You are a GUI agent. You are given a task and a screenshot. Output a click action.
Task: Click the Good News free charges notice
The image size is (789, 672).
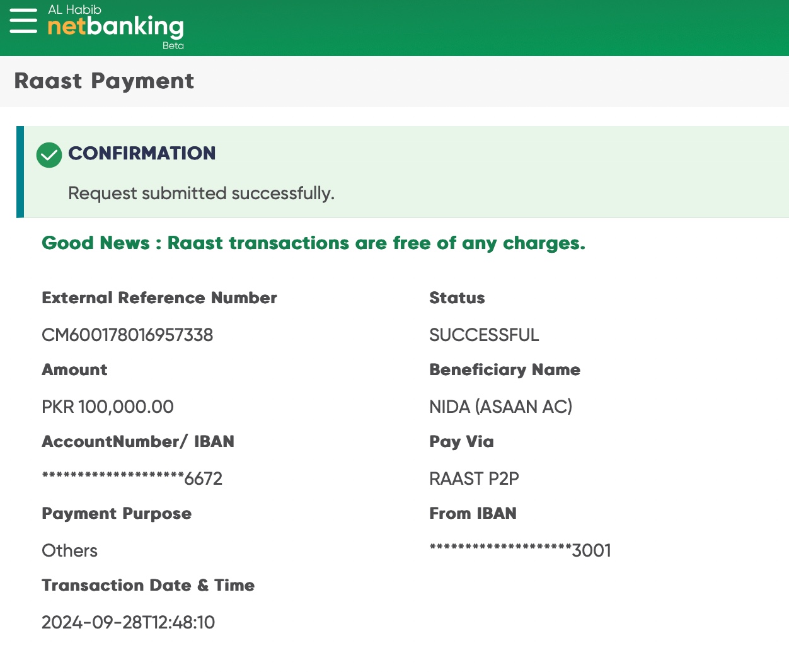(313, 243)
